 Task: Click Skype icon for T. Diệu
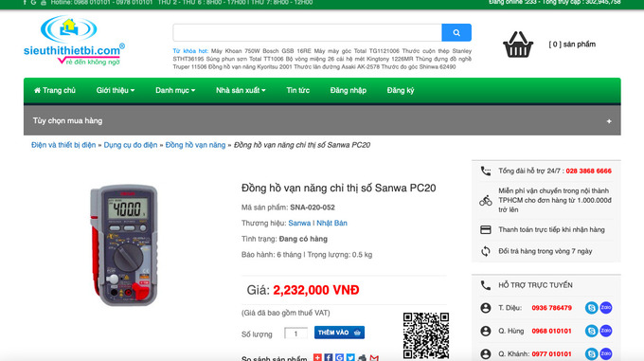tap(591, 308)
